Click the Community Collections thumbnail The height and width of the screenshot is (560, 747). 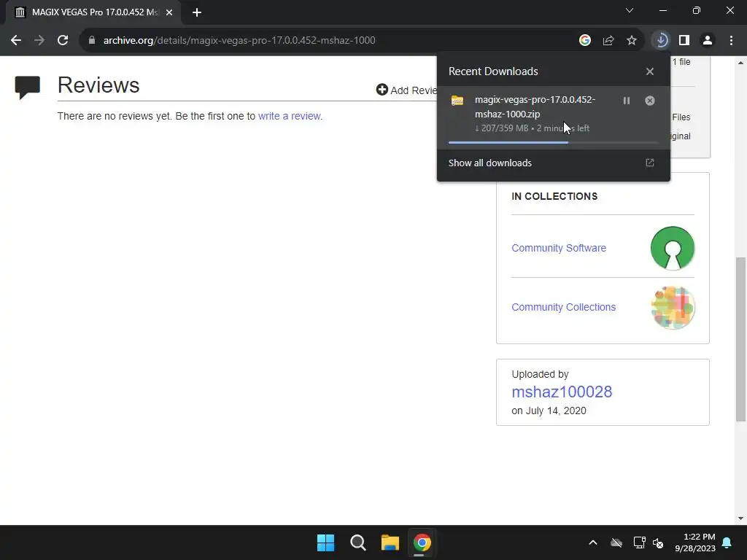click(x=673, y=308)
